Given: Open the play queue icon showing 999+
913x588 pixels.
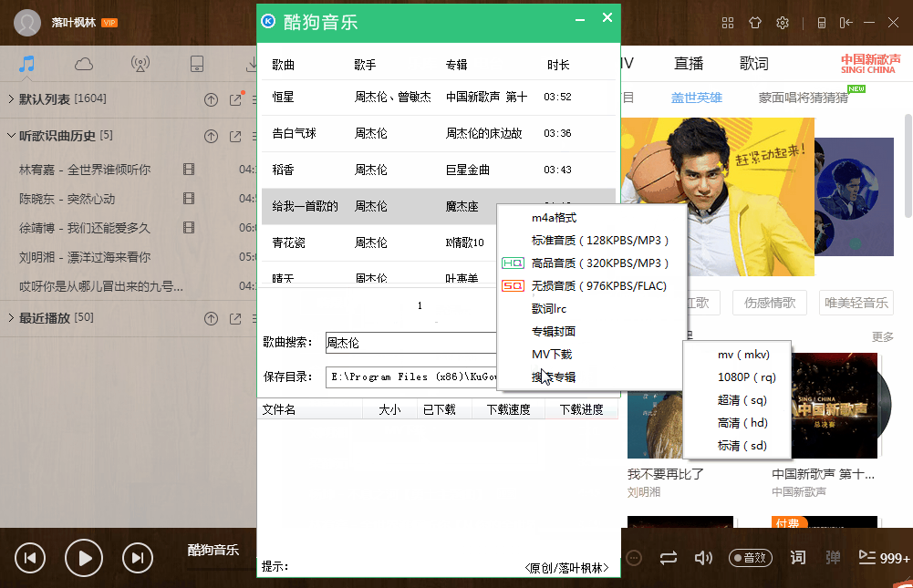Looking at the screenshot, I should 884,558.
